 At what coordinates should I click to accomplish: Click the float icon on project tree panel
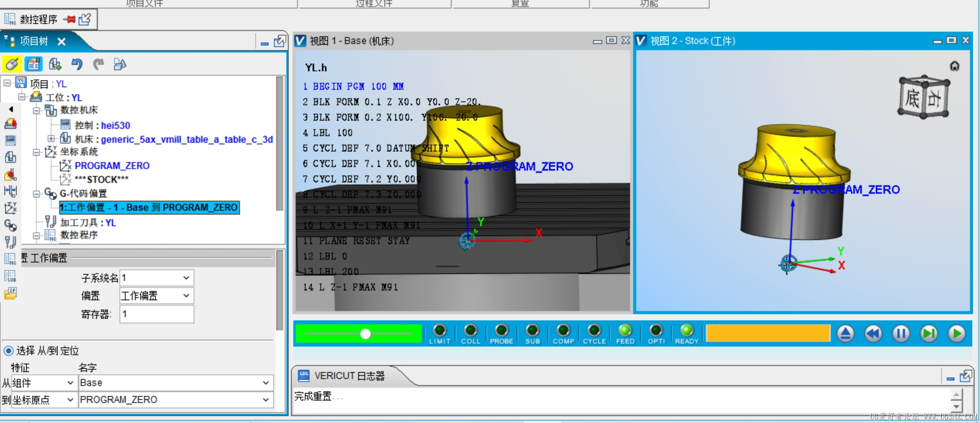point(280,41)
